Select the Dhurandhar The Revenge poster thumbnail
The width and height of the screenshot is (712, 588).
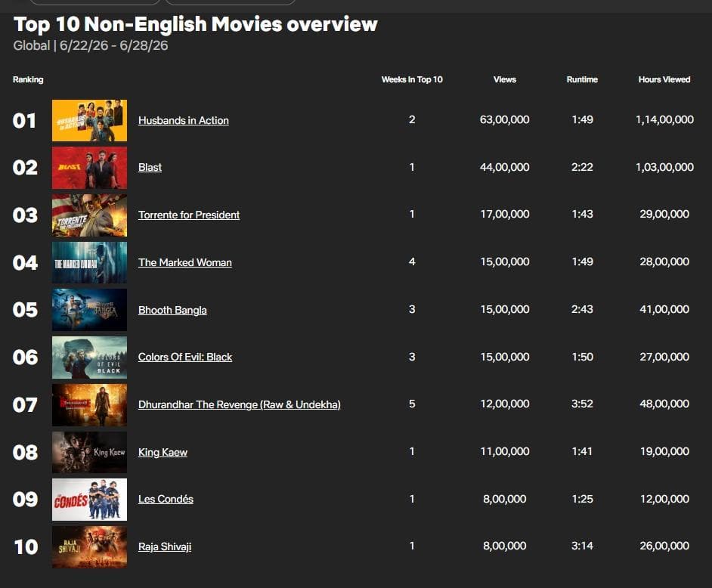[x=89, y=405]
